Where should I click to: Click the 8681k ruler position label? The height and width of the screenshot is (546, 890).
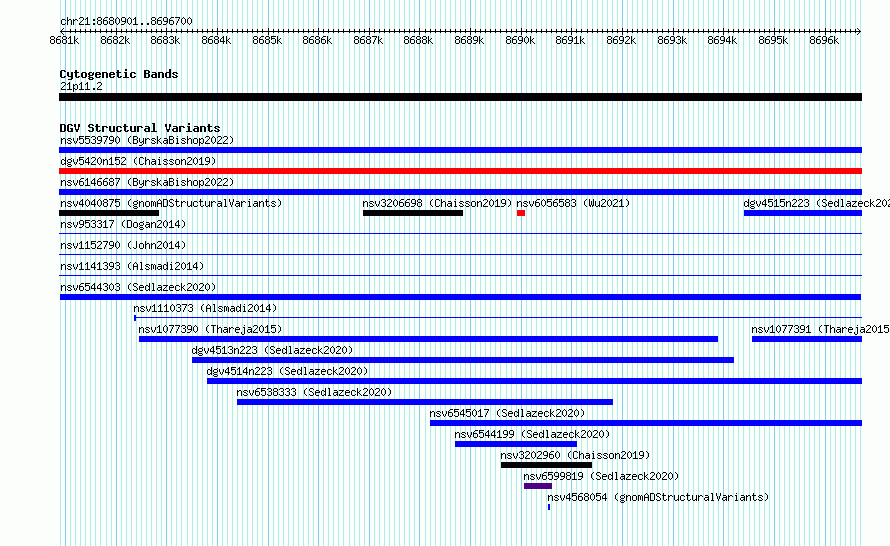64,40
